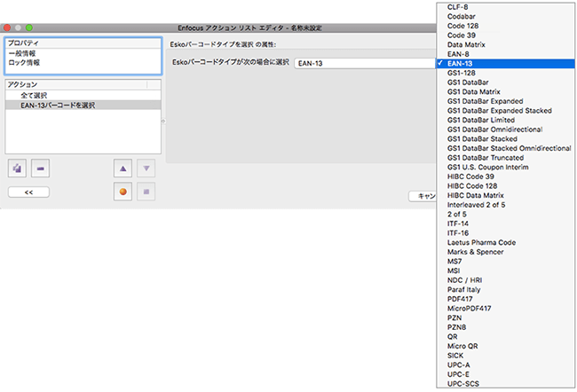Choose GS1 U.S. Coupon Interim entry
The height and width of the screenshot is (392, 577).
[x=506, y=167]
